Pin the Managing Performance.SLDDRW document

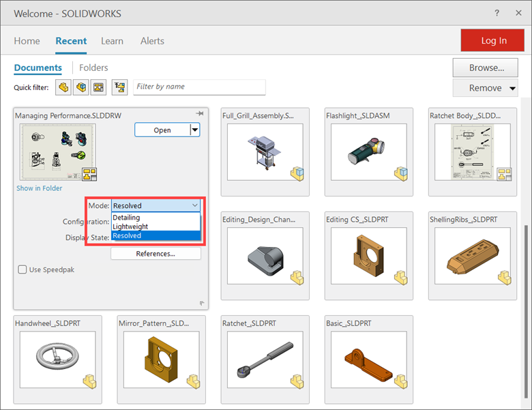(200, 113)
